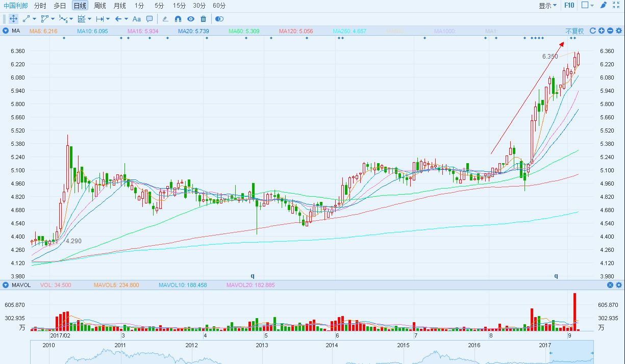Delete all drawings with trash icon

[x=204, y=19]
